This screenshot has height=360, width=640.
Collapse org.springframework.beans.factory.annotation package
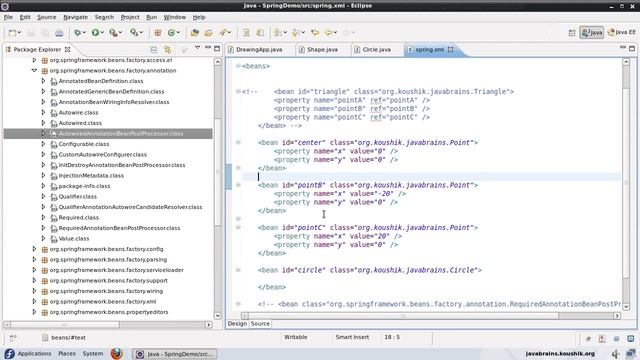34,70
